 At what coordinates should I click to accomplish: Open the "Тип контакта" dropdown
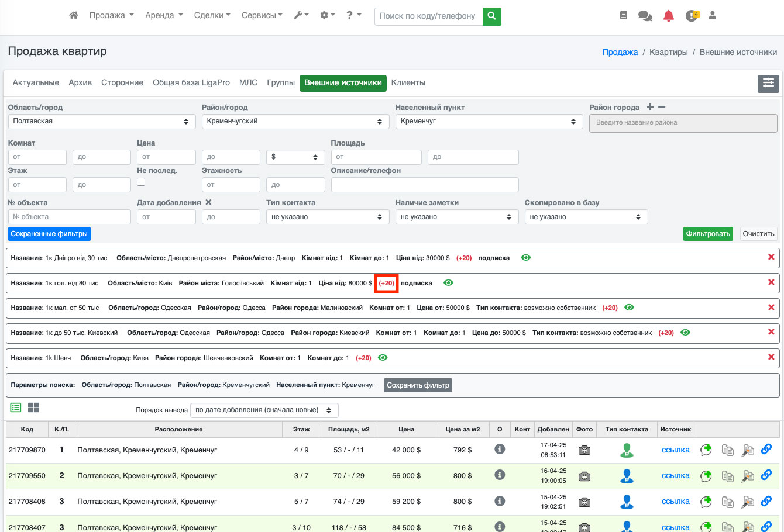pos(327,217)
